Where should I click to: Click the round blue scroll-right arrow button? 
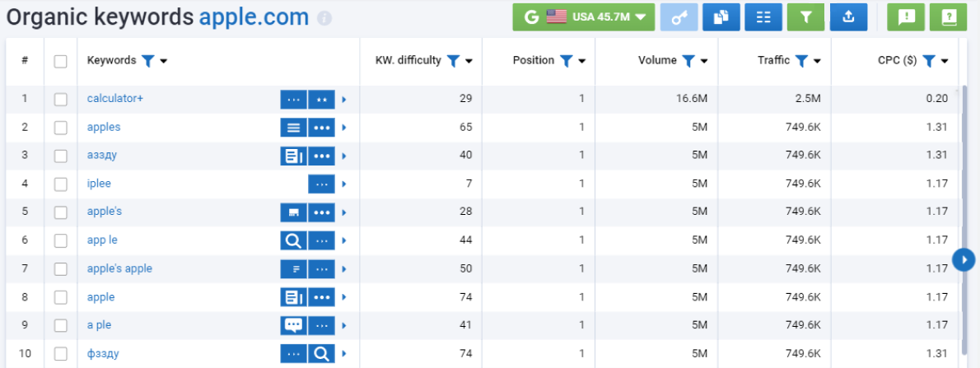pyautogui.click(x=964, y=259)
